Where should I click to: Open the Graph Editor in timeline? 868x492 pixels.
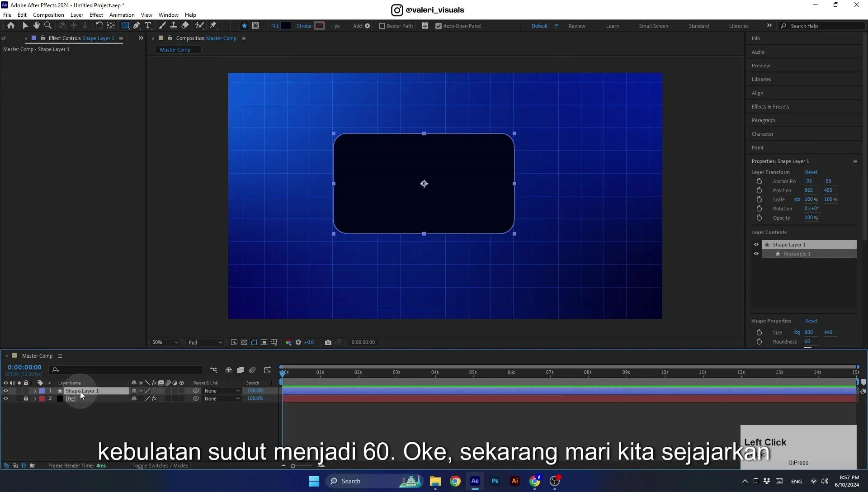pos(268,370)
